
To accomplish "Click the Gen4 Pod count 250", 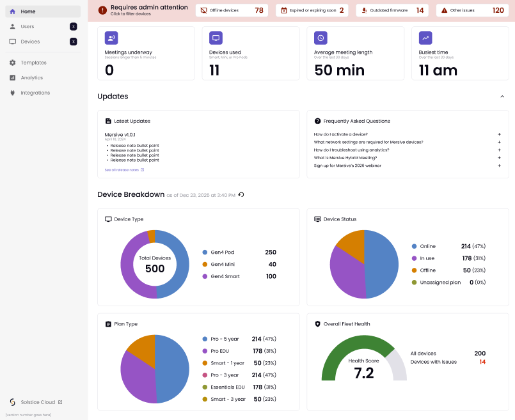I will click(x=271, y=253).
